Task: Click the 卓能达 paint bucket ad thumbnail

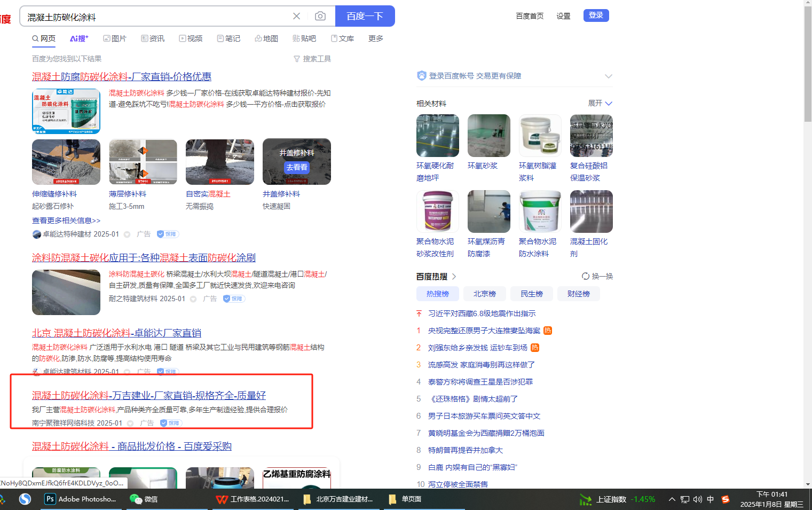Action: pyautogui.click(x=66, y=111)
